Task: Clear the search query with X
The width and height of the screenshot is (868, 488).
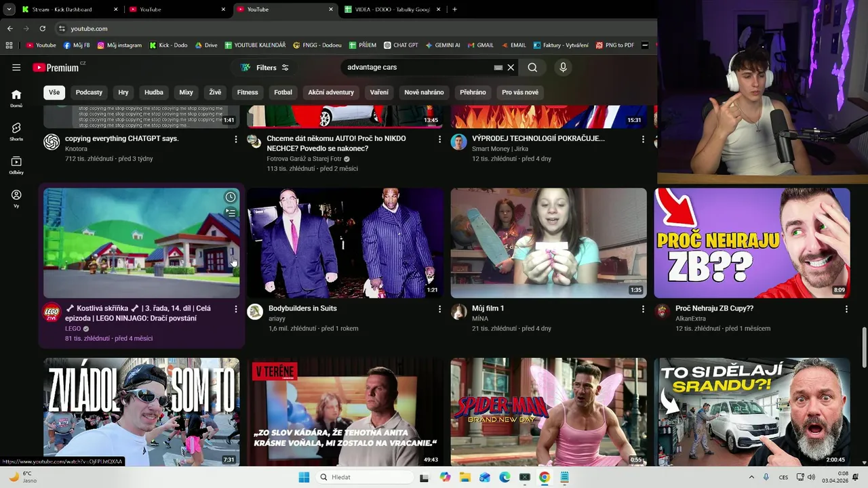Action: tap(511, 67)
